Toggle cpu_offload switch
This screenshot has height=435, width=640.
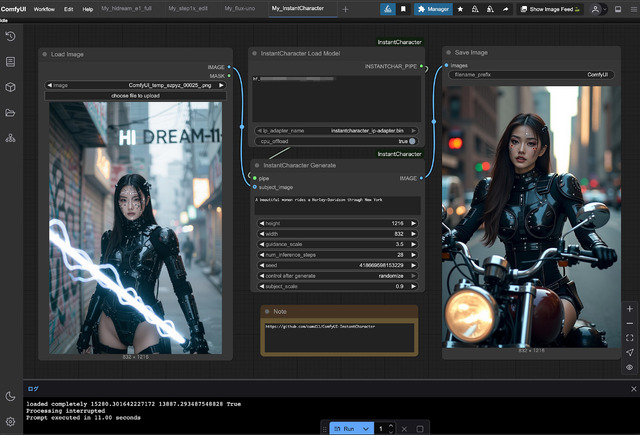coord(412,141)
